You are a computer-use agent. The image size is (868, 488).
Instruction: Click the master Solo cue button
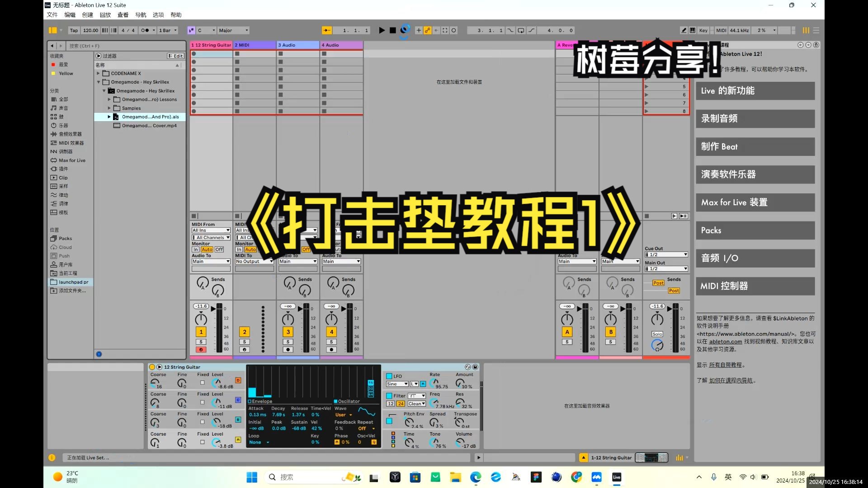click(x=657, y=334)
